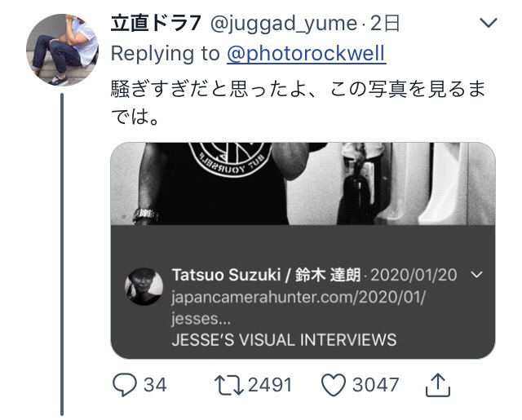The height and width of the screenshot is (420, 522).
Task: Open the share upload icon
Action: pos(438,385)
